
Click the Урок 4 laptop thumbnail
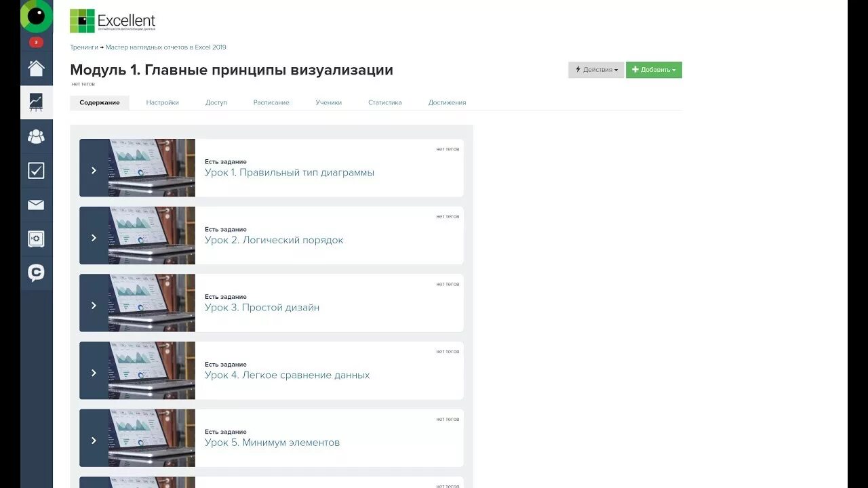pyautogui.click(x=152, y=370)
